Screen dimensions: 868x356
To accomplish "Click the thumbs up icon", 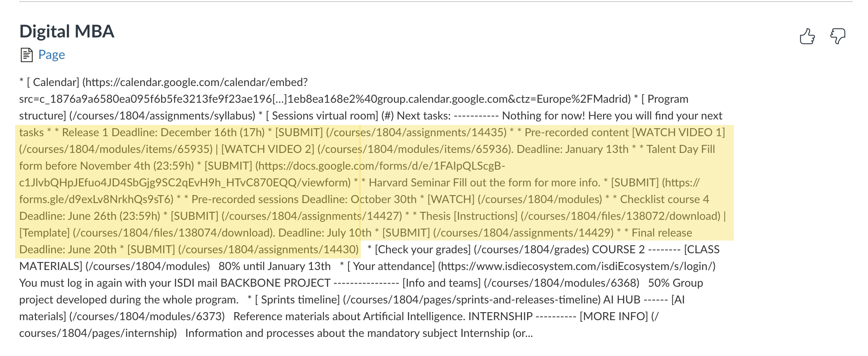I will (x=807, y=37).
